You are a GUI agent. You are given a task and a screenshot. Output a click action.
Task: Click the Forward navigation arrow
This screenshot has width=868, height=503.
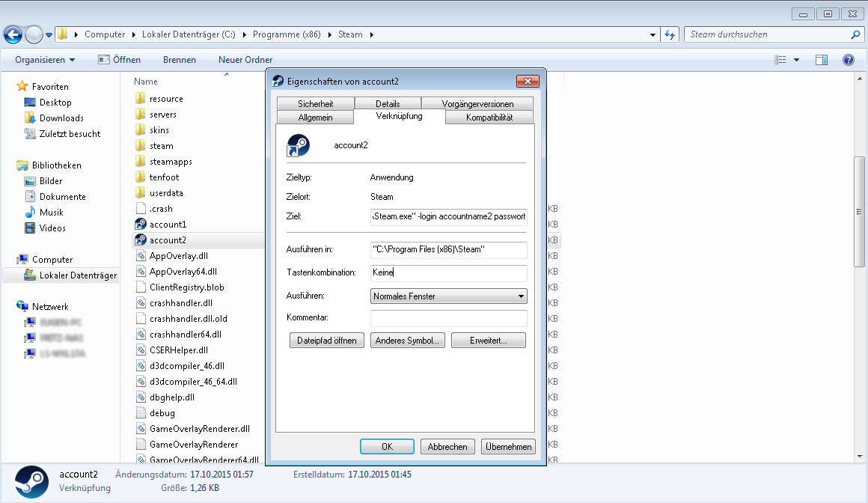[34, 35]
